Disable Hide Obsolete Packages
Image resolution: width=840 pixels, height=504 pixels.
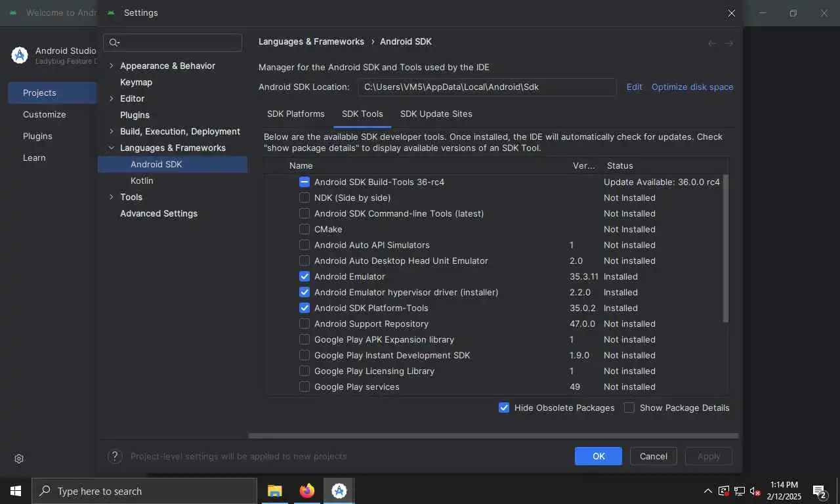point(504,408)
